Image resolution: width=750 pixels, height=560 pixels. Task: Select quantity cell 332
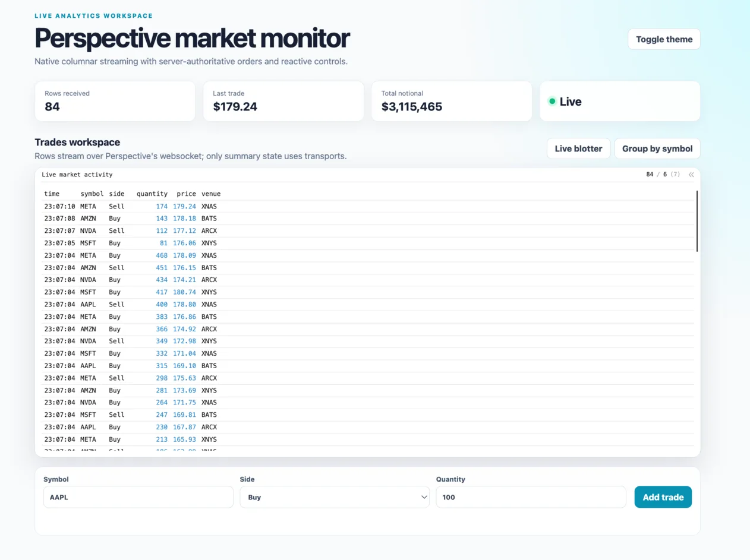pos(162,353)
